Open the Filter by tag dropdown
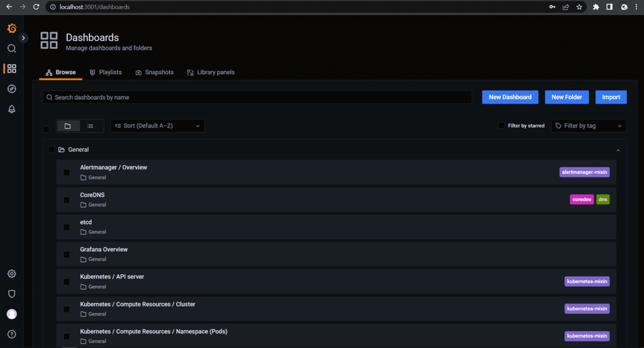 [x=589, y=126]
